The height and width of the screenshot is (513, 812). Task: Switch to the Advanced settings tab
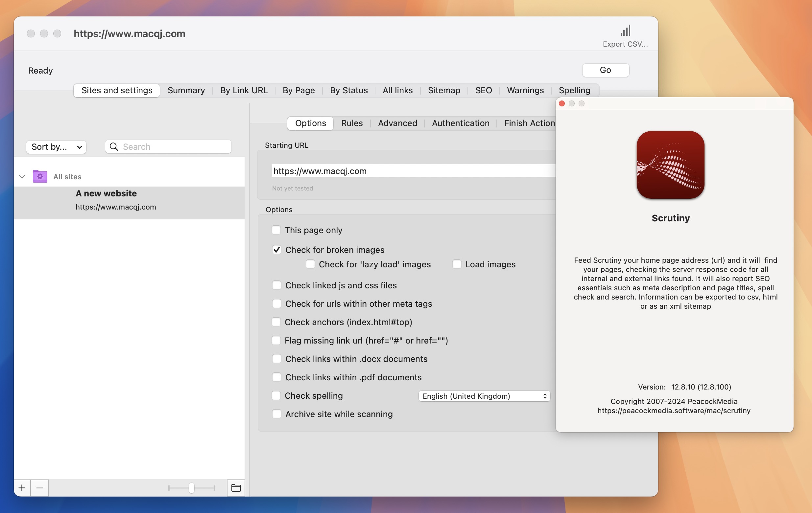pyautogui.click(x=397, y=123)
